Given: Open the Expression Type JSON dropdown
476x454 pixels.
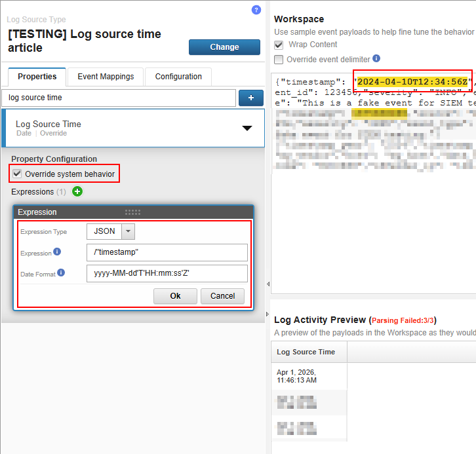Looking at the screenshot, I should tap(128, 231).
